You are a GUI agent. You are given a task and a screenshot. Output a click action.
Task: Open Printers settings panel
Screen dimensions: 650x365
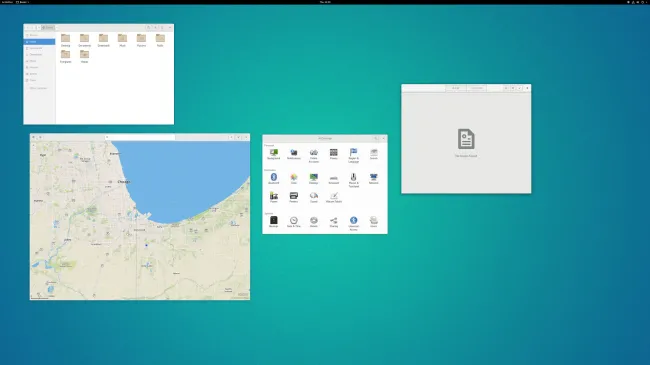point(293,197)
